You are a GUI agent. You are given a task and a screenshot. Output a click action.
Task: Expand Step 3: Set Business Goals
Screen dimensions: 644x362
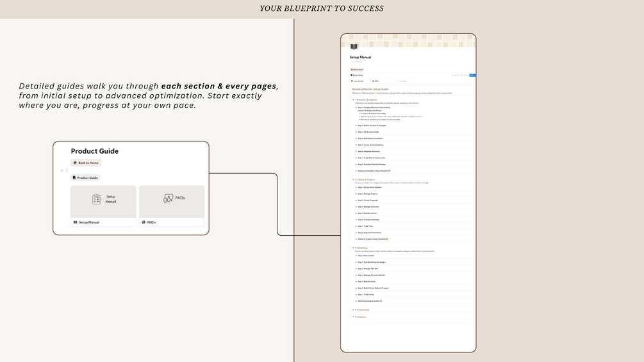coord(356,132)
